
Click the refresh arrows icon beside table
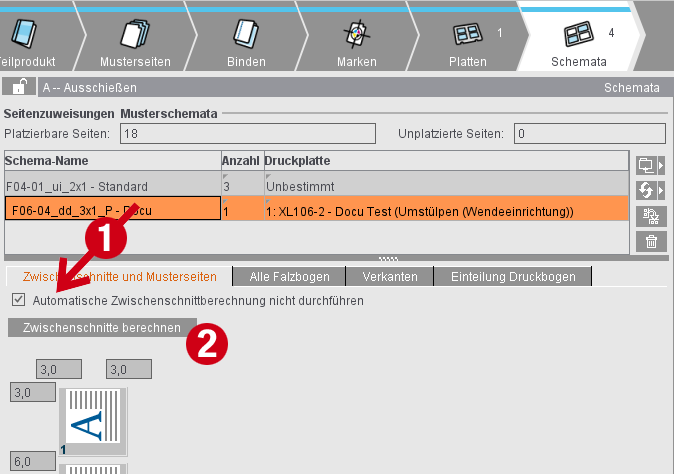point(646,190)
